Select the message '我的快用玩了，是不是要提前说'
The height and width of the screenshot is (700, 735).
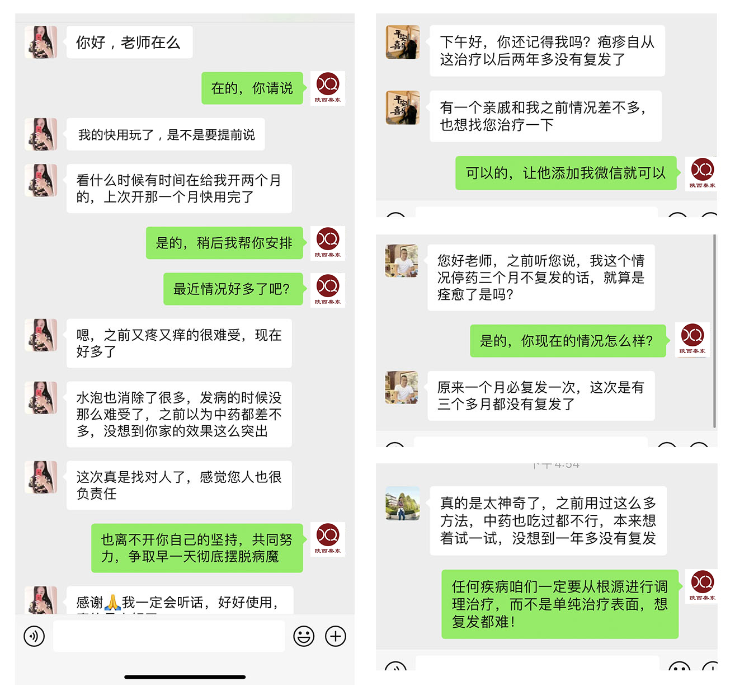[x=166, y=134]
